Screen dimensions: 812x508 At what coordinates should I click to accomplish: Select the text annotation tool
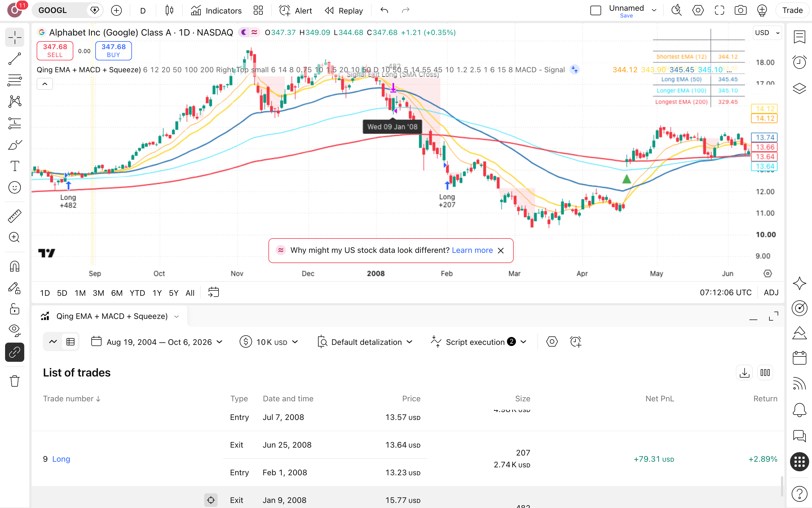click(14, 166)
